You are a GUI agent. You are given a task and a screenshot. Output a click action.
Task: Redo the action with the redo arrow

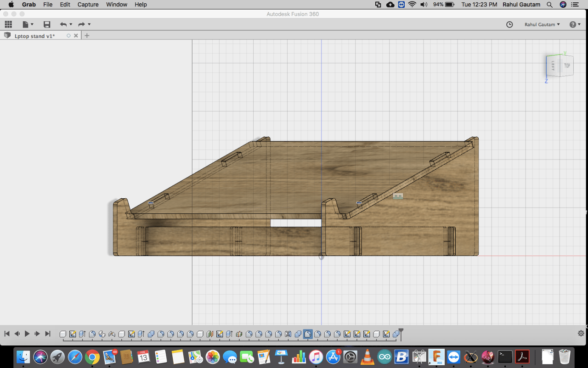81,24
